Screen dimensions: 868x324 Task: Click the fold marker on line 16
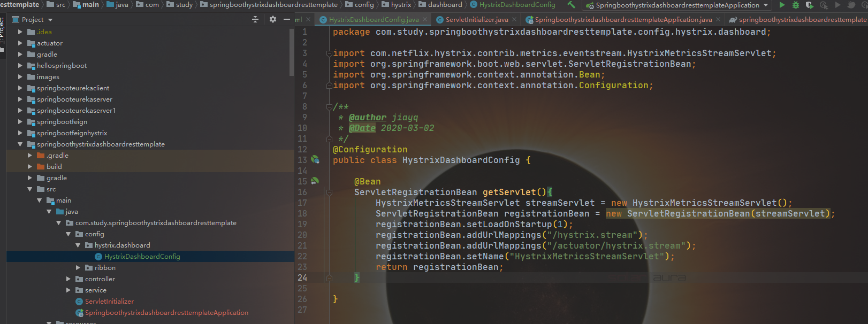(x=329, y=192)
